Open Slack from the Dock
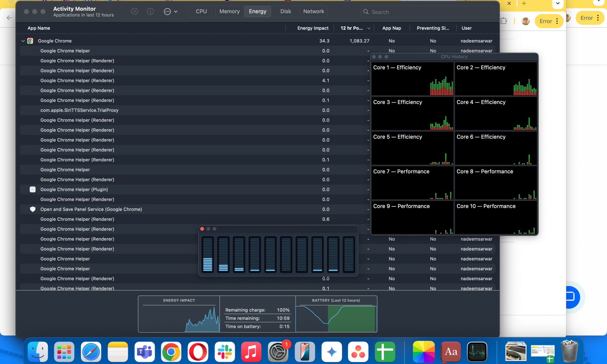 pyautogui.click(x=225, y=352)
